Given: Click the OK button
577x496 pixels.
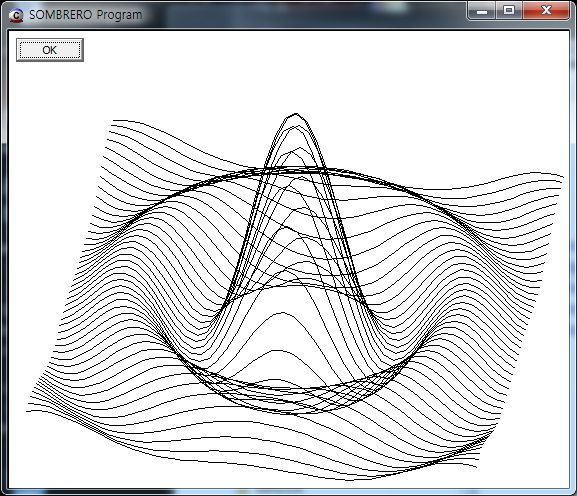Looking at the screenshot, I should pyautogui.click(x=50, y=50).
